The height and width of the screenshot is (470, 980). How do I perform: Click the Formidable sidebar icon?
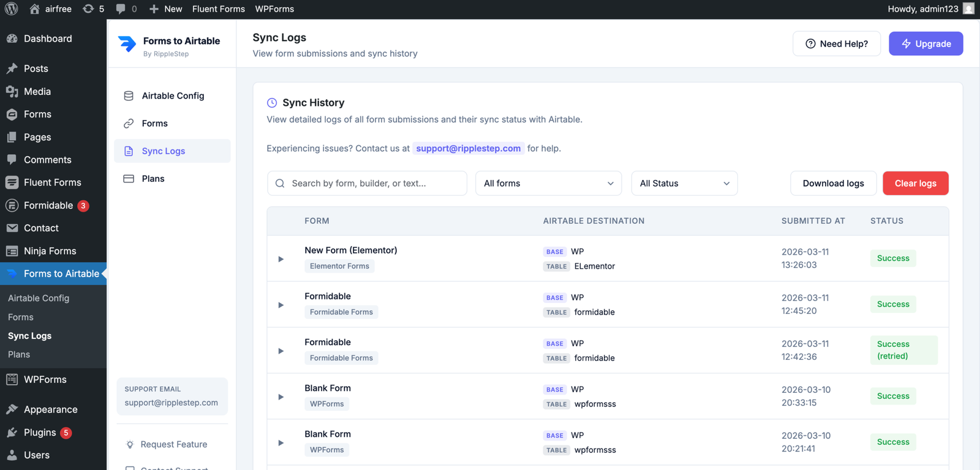click(12, 206)
